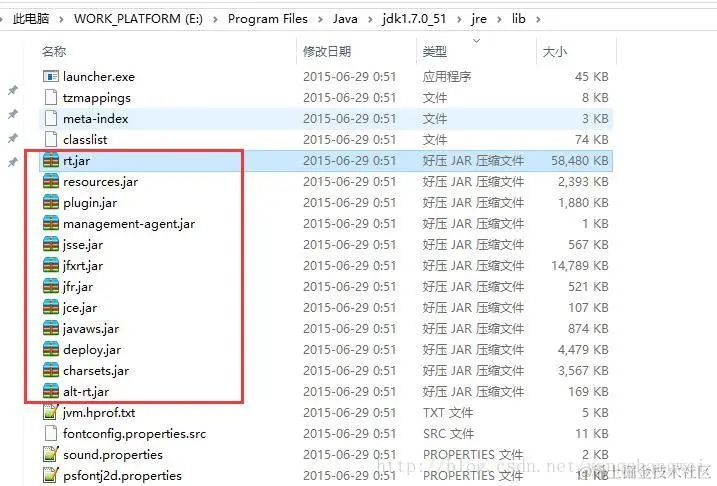
Task: Sort files by the 名称 column
Action: [54, 51]
